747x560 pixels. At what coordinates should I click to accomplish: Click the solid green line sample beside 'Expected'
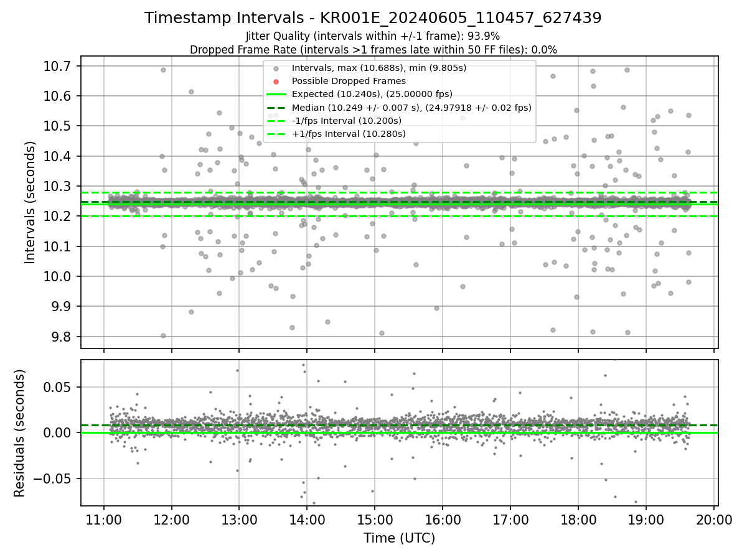point(276,94)
